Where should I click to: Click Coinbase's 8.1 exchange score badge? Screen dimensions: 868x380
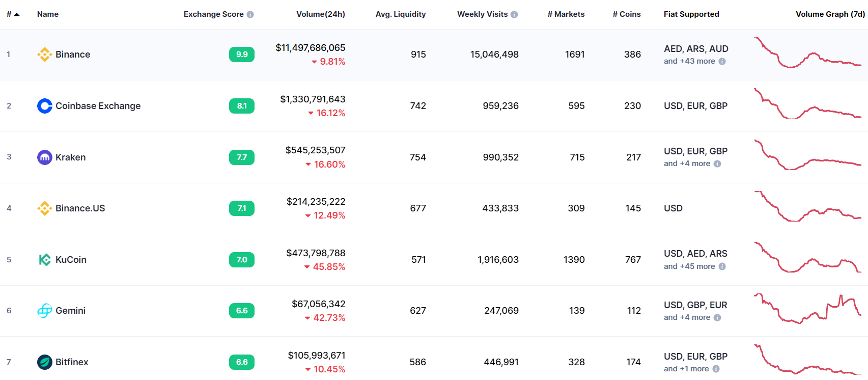click(242, 106)
